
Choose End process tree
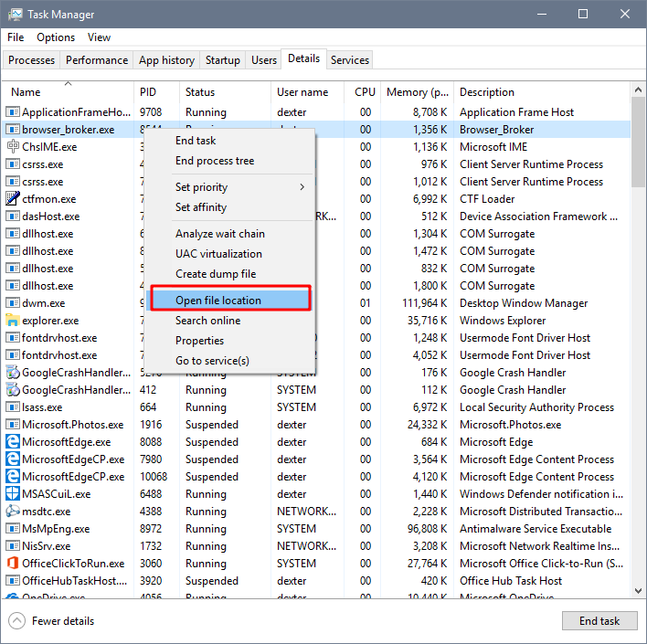click(x=230, y=161)
